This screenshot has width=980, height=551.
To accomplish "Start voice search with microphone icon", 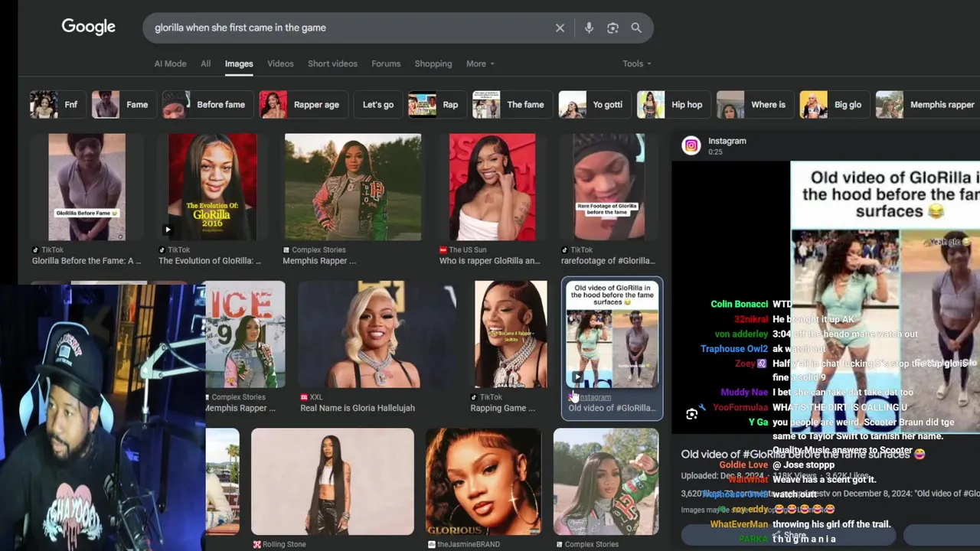I will pyautogui.click(x=589, y=28).
